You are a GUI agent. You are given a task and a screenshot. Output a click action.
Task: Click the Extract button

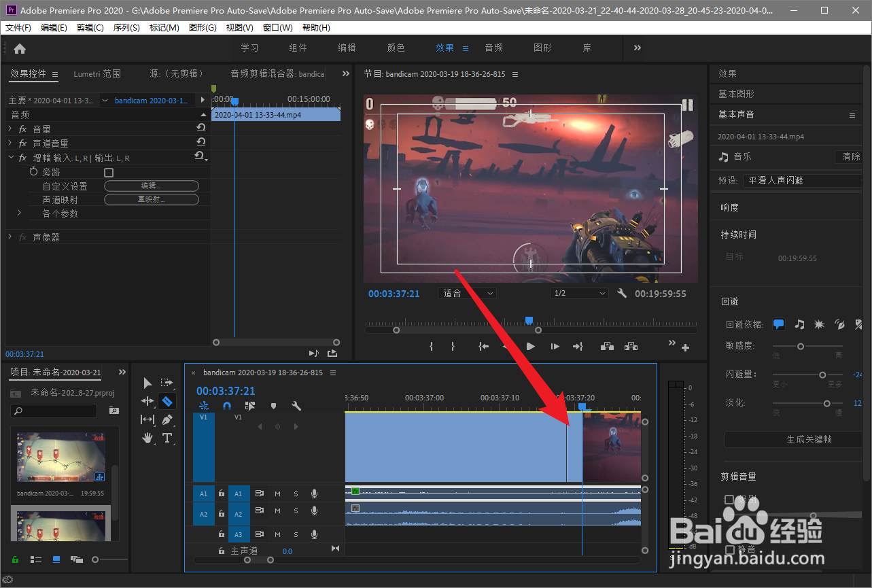pyautogui.click(x=631, y=347)
